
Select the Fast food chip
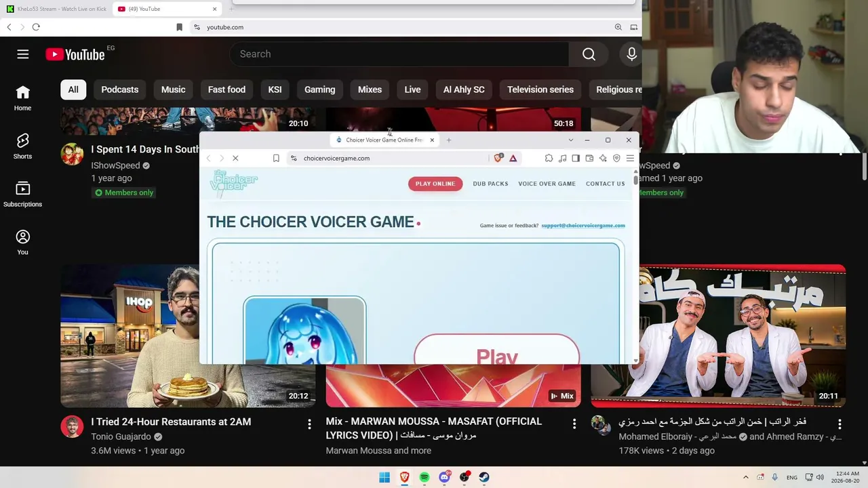pos(226,89)
